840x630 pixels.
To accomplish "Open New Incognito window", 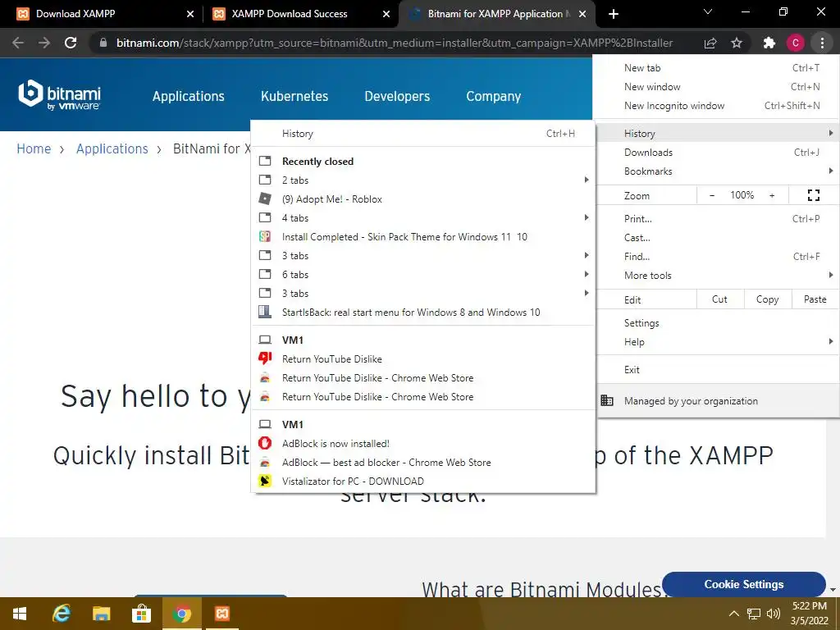I will coord(718,106).
